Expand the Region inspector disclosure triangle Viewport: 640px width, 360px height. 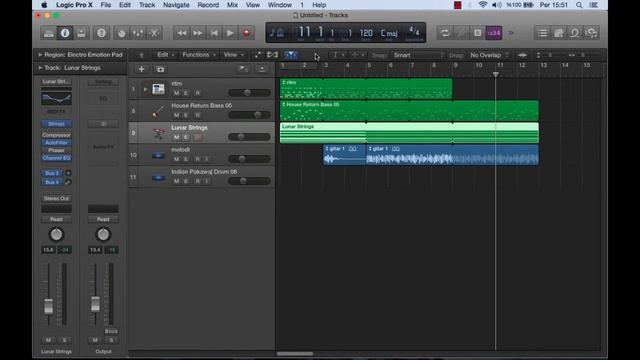40,55
